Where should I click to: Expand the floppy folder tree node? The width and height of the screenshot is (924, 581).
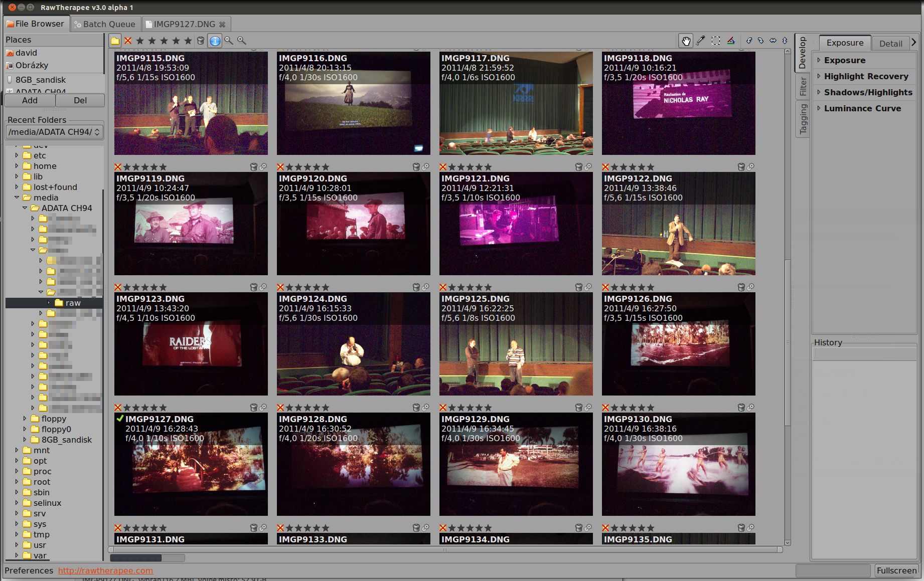(x=25, y=419)
